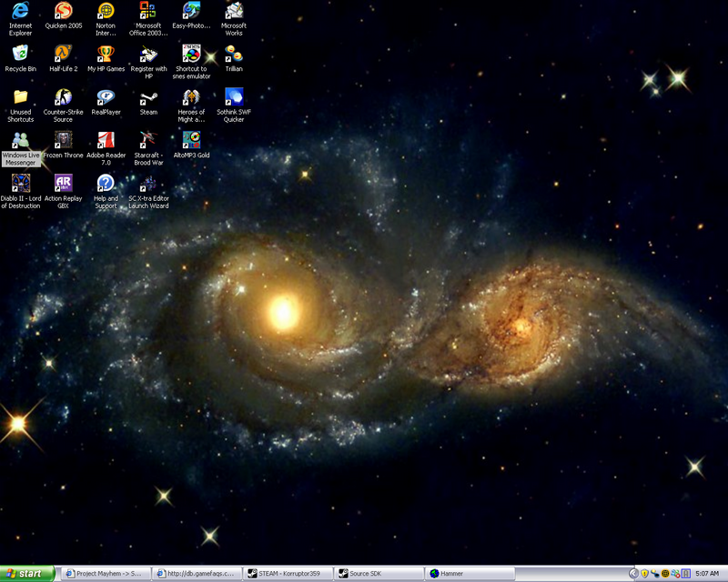728x582 pixels.
Task: Click the Start button
Action: [x=25, y=572]
